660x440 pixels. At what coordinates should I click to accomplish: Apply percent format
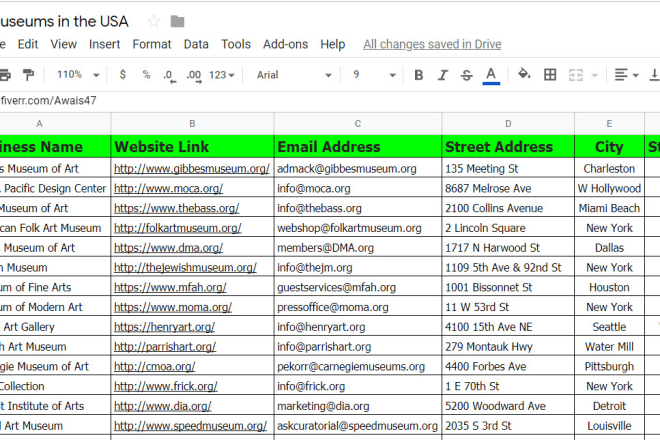146,75
